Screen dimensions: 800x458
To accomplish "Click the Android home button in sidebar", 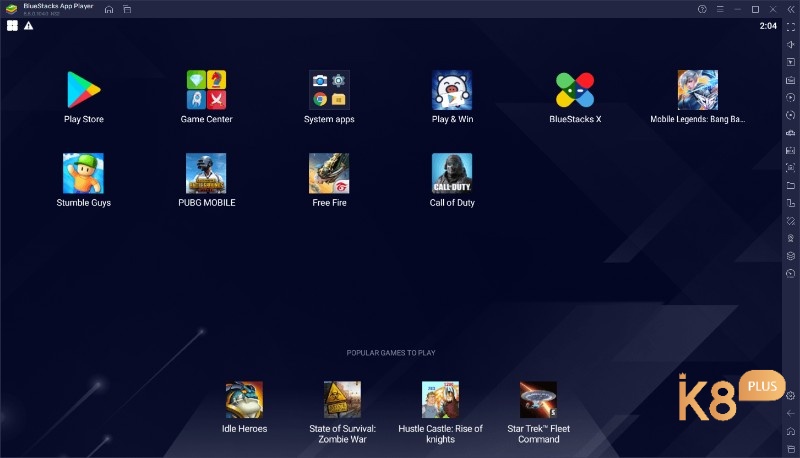I will (791, 431).
